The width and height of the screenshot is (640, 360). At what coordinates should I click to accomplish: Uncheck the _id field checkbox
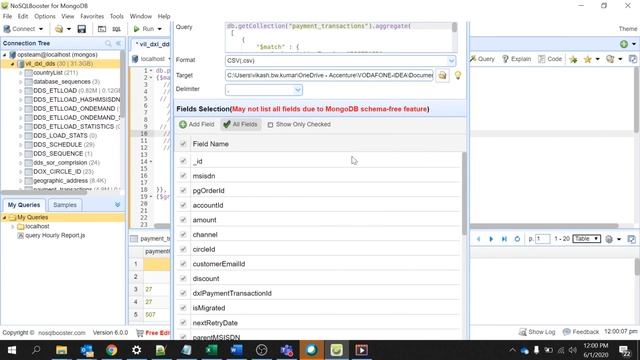pos(183,161)
